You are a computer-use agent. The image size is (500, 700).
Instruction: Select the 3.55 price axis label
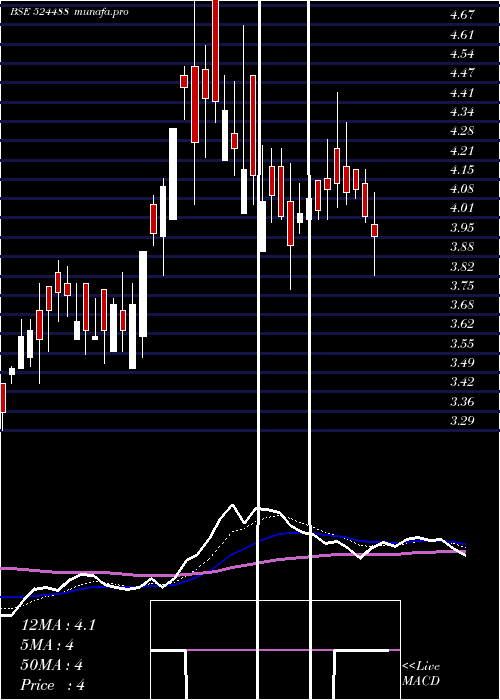click(462, 344)
